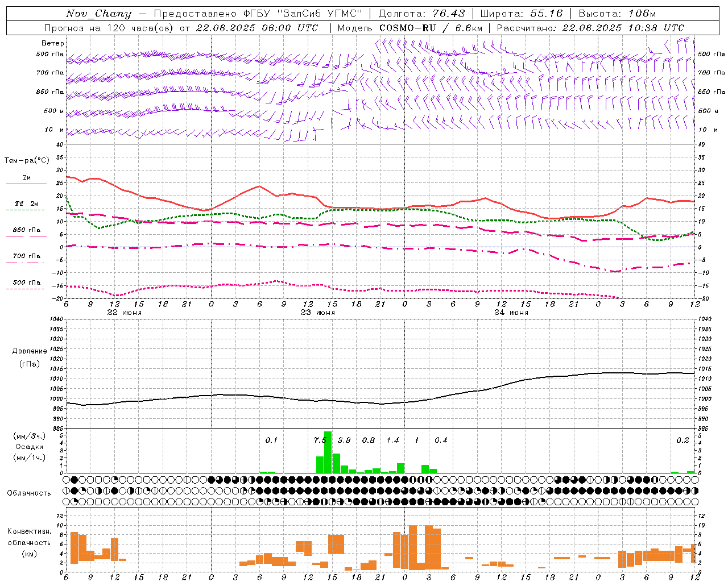Click the Td 2м dew point legend entry
The width and height of the screenshot is (728, 582).
click(x=27, y=203)
